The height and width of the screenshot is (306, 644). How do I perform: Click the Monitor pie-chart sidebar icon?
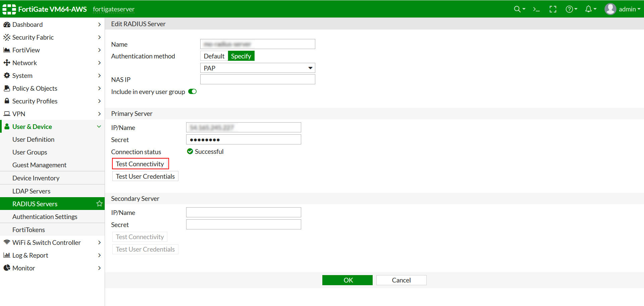click(x=7, y=268)
